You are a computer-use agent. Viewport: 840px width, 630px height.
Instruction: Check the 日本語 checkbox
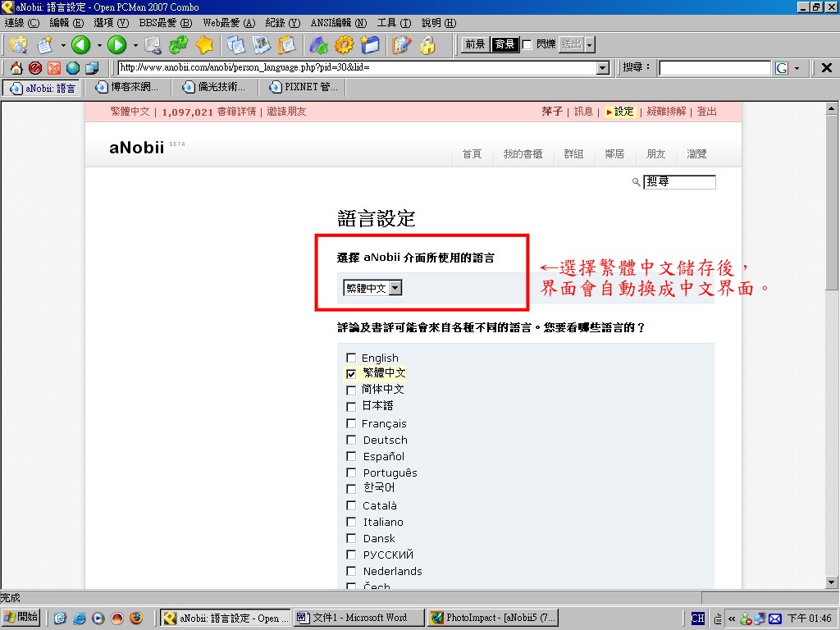[x=351, y=407]
